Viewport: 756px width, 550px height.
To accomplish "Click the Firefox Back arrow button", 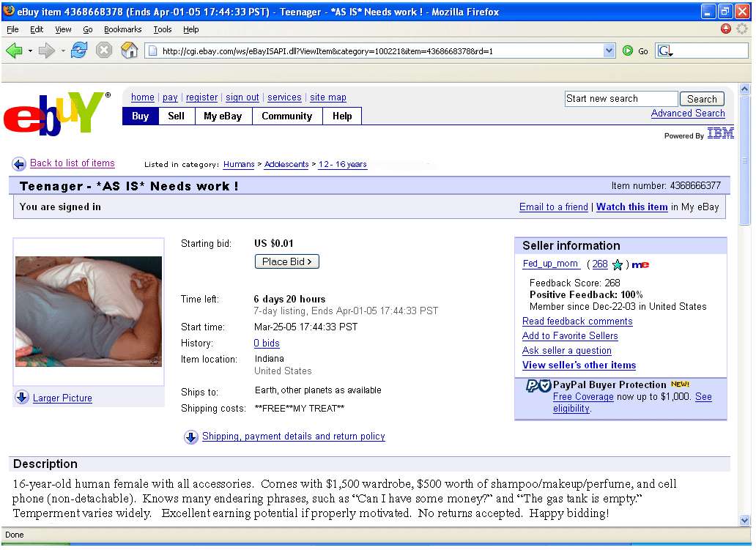I will tap(14, 50).
